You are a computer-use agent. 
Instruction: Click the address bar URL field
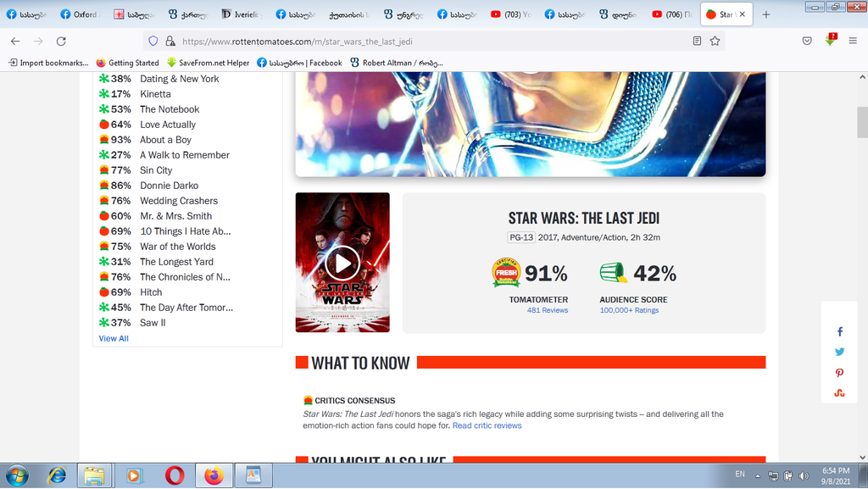pyautogui.click(x=431, y=41)
